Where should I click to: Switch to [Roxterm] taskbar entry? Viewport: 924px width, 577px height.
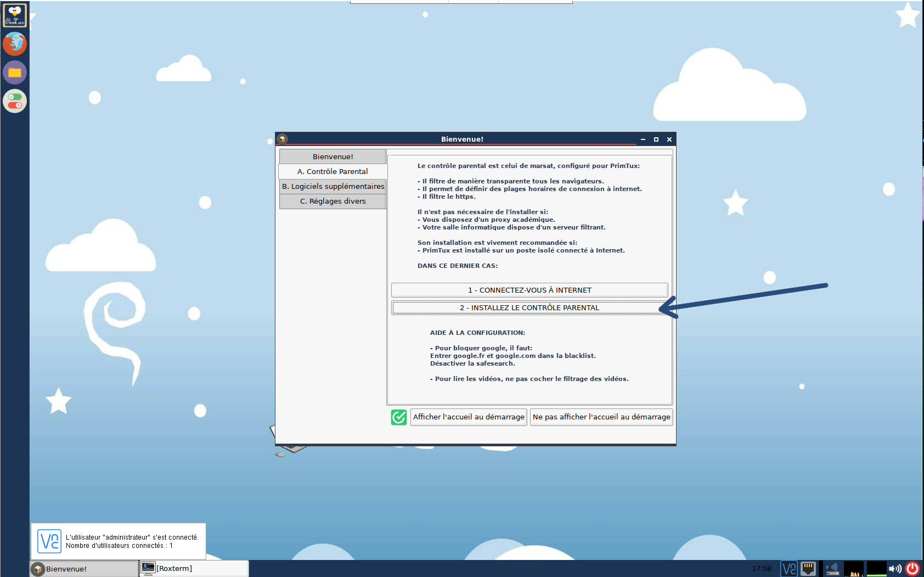(194, 569)
